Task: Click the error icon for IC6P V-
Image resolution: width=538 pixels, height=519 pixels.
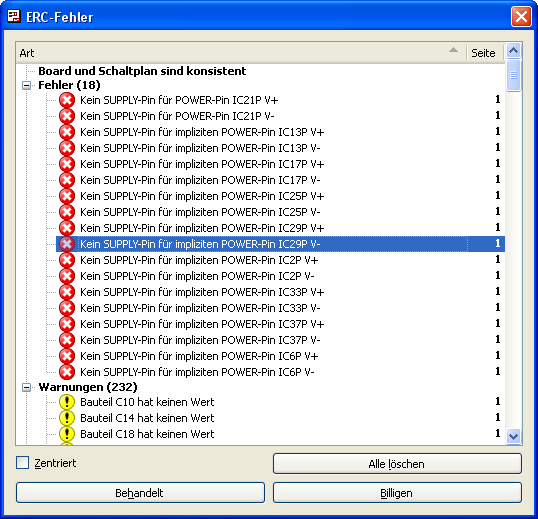Action: click(x=67, y=372)
